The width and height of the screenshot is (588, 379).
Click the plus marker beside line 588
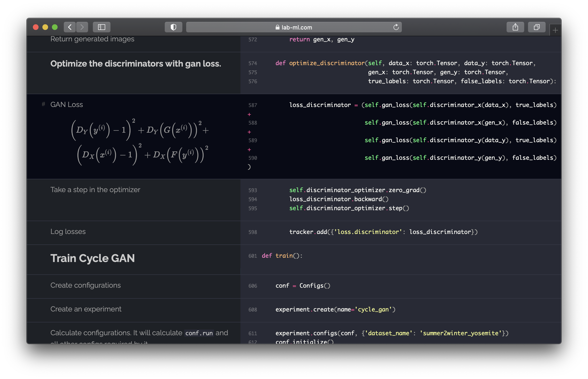[x=249, y=132]
